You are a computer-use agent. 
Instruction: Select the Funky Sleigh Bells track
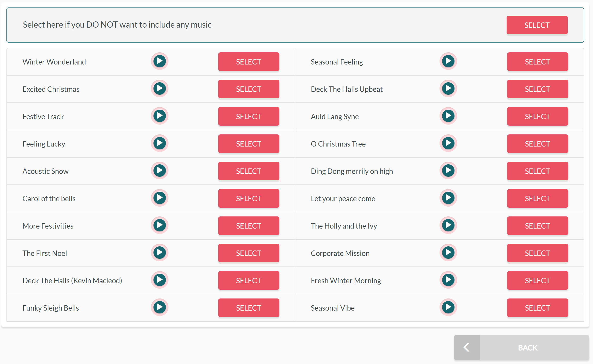click(249, 308)
